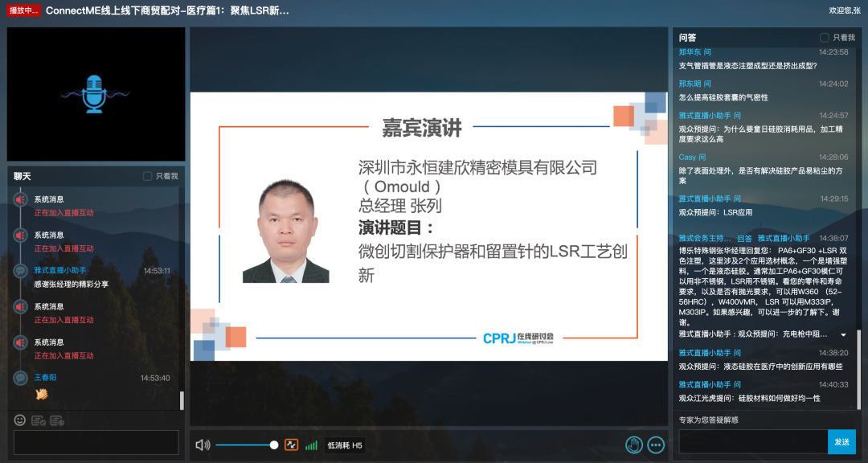Click the webinar title ConnectME线上线下商贸配对
Screen dimensions: 868x463
(x=167, y=10)
